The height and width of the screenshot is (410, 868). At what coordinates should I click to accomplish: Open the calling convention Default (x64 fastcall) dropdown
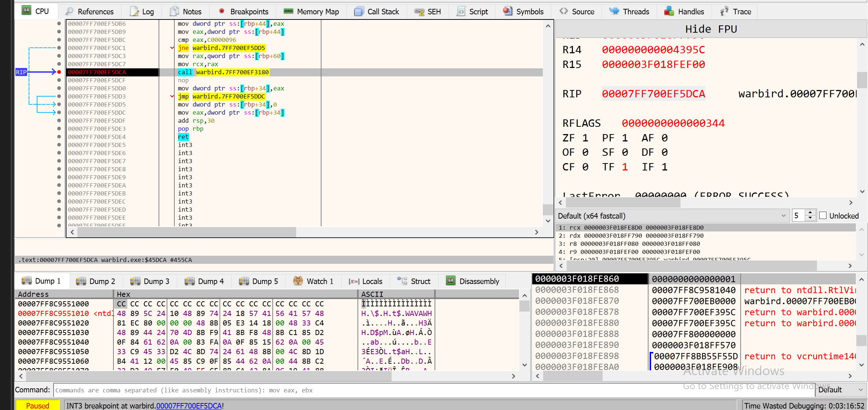(672, 216)
